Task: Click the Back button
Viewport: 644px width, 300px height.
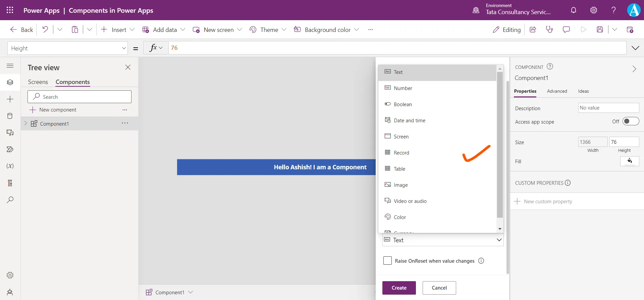Action: click(x=21, y=30)
